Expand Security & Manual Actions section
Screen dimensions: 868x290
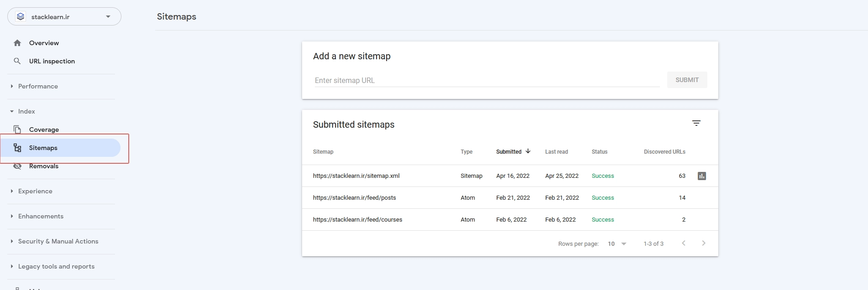[x=58, y=241]
